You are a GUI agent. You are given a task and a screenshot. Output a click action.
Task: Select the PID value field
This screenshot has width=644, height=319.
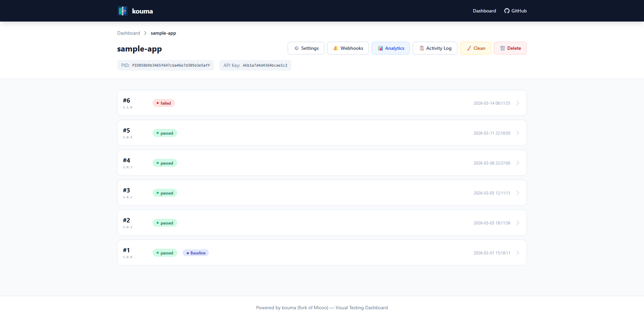pyautogui.click(x=171, y=65)
